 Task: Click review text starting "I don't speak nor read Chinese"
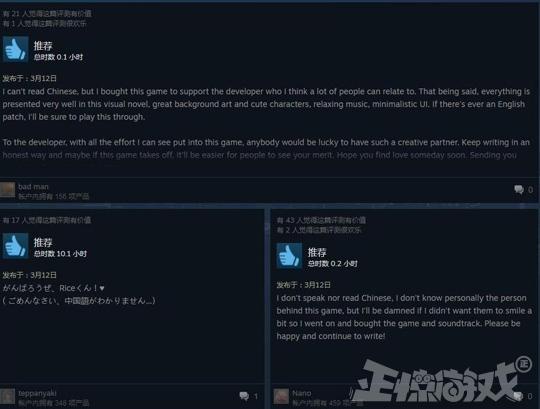404,317
